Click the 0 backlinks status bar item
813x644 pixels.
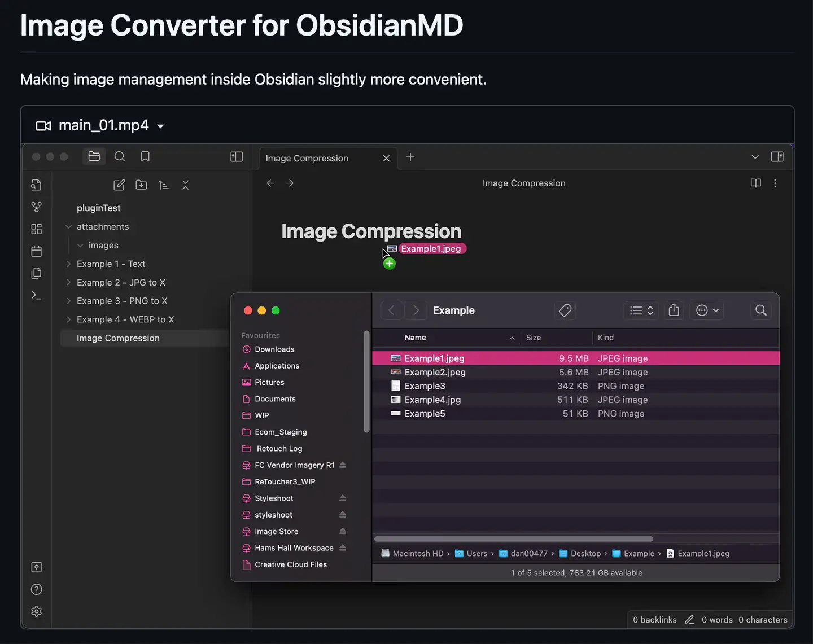pyautogui.click(x=655, y=620)
